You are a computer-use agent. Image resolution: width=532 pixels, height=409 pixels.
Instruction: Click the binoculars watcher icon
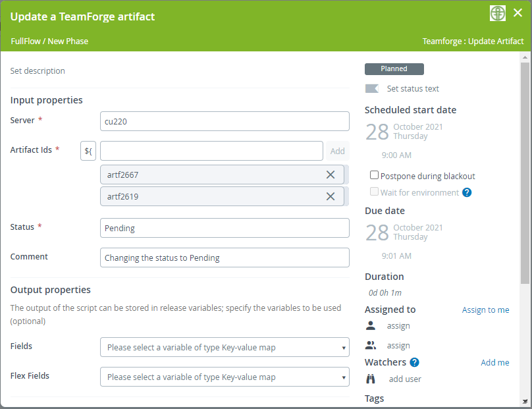pyautogui.click(x=371, y=379)
